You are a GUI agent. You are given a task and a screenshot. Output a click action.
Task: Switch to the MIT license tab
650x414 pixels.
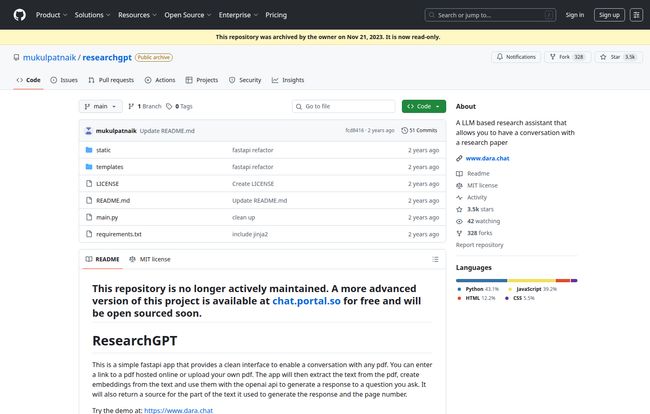[x=150, y=259]
